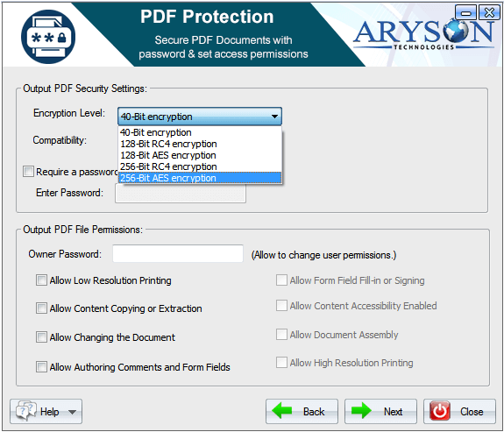
Task: Select highlighted 256-Bit AES encryption
Action: (x=200, y=178)
